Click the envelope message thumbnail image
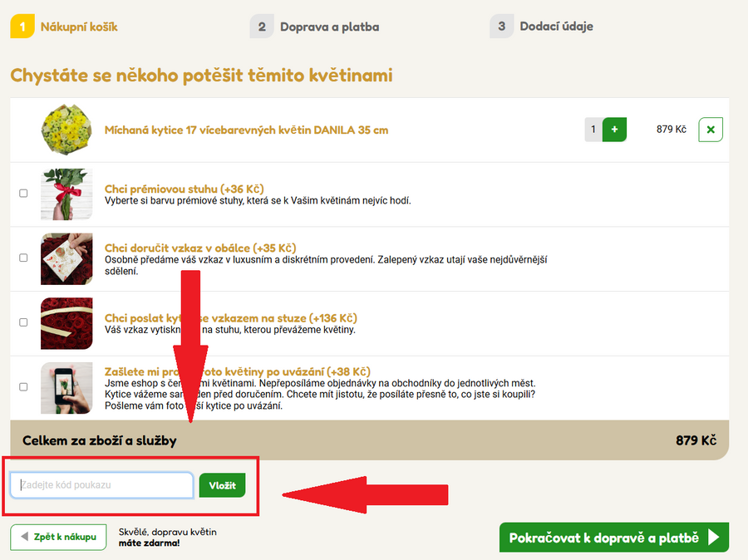Image resolution: width=748 pixels, height=560 pixels. coord(66,258)
